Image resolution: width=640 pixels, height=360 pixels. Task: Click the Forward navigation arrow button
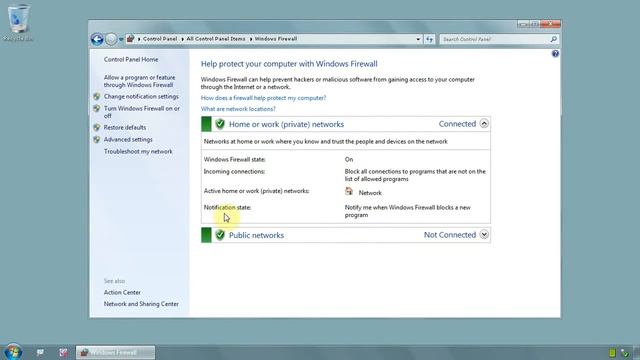tap(111, 39)
